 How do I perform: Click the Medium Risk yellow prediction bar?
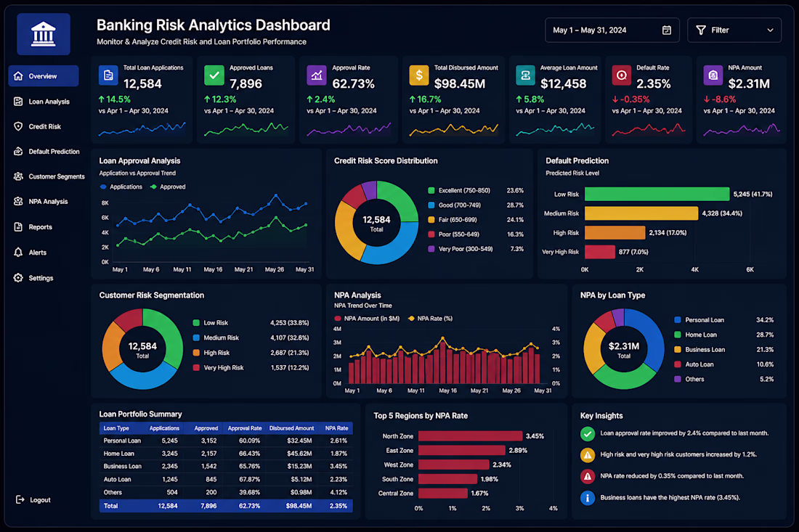[641, 213]
